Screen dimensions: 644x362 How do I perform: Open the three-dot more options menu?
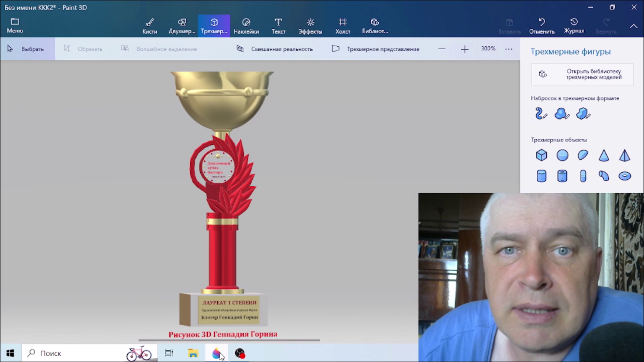click(x=508, y=49)
